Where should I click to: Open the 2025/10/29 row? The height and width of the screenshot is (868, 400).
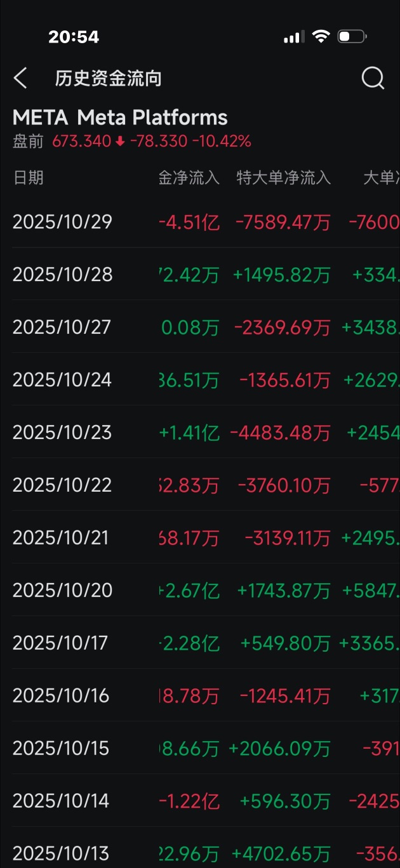click(62, 222)
